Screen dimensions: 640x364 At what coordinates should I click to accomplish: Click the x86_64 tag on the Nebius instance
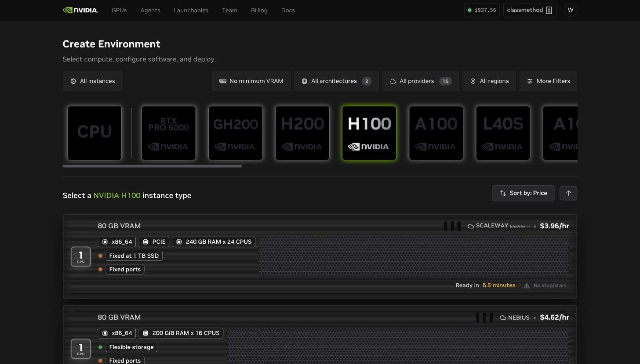coord(117,333)
